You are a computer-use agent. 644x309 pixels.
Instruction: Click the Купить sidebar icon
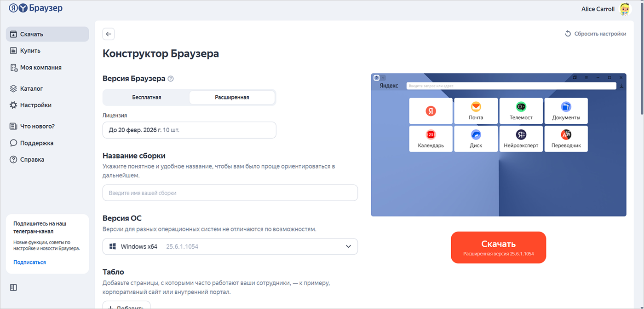pyautogui.click(x=13, y=51)
